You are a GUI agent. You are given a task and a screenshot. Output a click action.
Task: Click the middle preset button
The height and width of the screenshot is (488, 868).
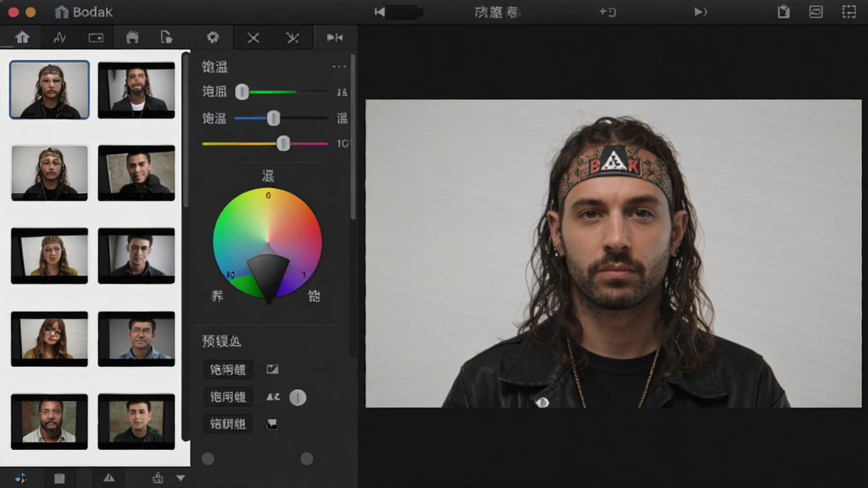coord(228,396)
